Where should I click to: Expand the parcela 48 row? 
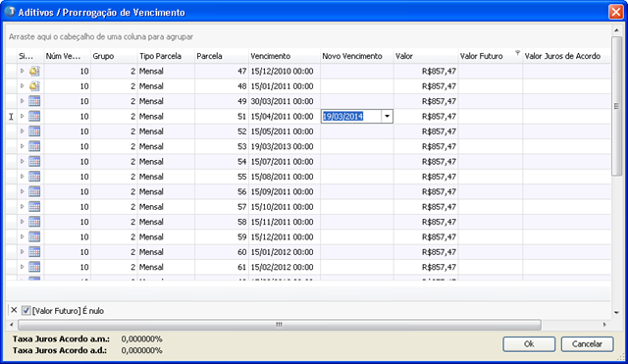22,85
